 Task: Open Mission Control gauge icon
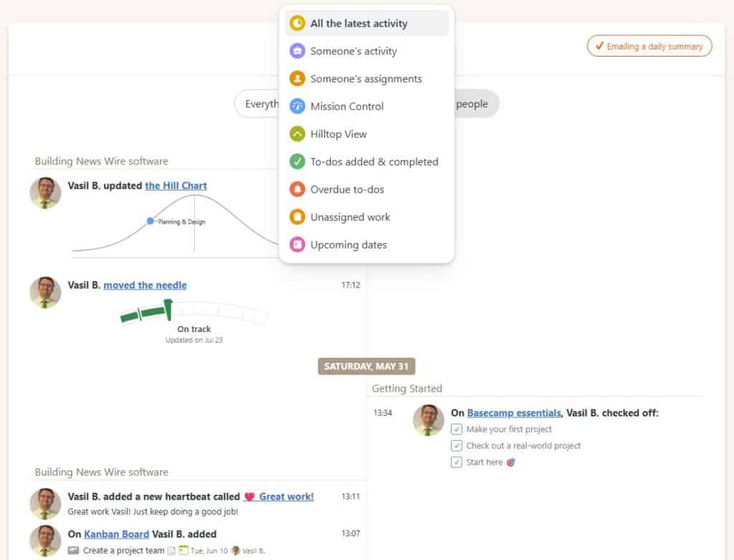pos(297,106)
